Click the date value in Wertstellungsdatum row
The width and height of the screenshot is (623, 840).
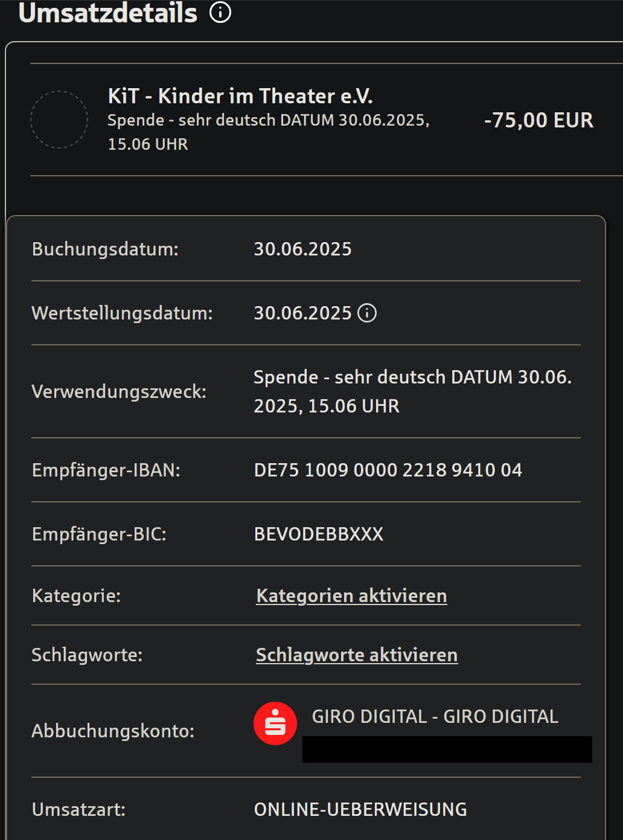click(x=302, y=313)
